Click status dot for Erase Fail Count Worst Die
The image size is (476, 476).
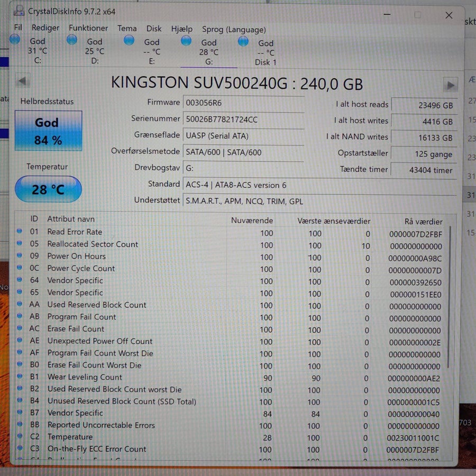20,364
